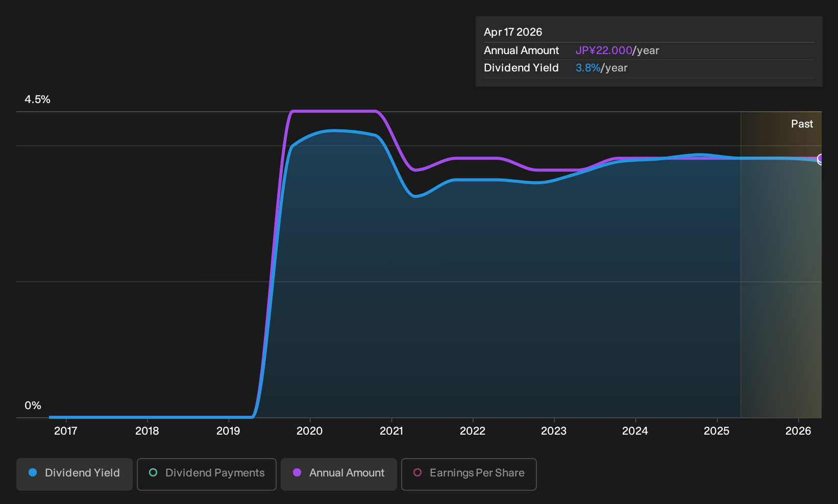Image resolution: width=838 pixels, height=504 pixels.
Task: Click the 4.5% y-axis label
Action: pos(38,99)
